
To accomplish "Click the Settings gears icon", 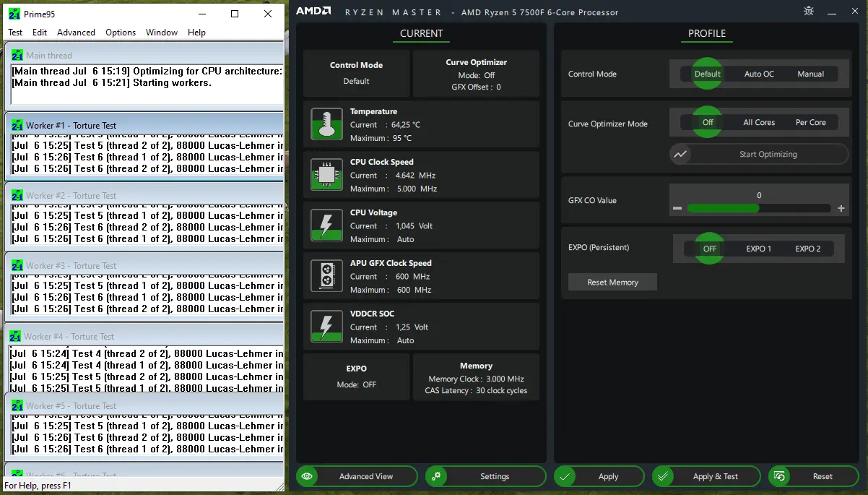I will tap(436, 476).
